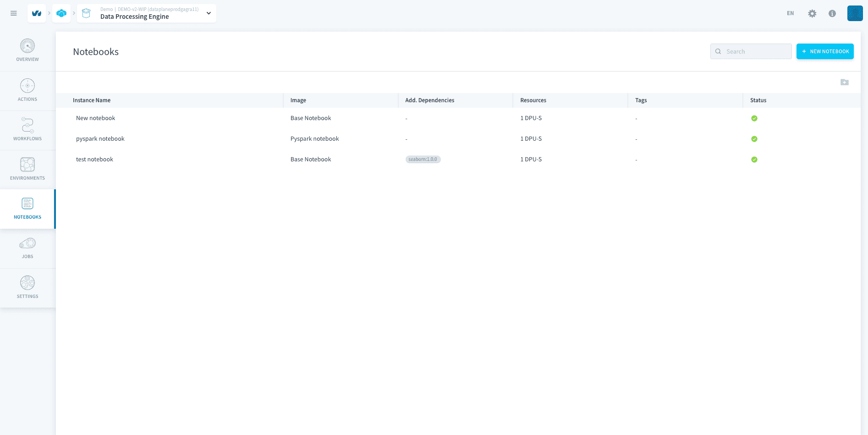Open Settings in the sidebar
Screen dimensions: 868x435
pyautogui.click(x=27, y=288)
